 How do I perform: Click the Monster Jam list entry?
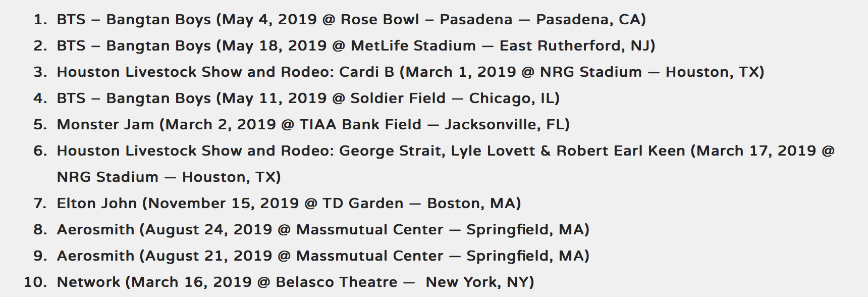pyautogui.click(x=313, y=125)
